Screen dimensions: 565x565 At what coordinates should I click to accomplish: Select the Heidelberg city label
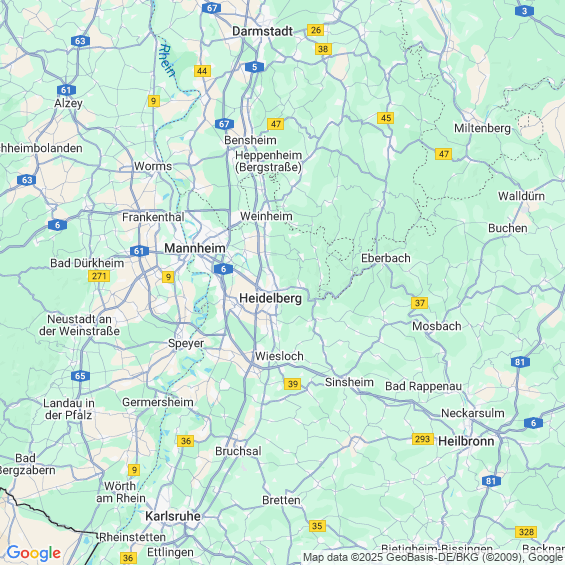271,298
